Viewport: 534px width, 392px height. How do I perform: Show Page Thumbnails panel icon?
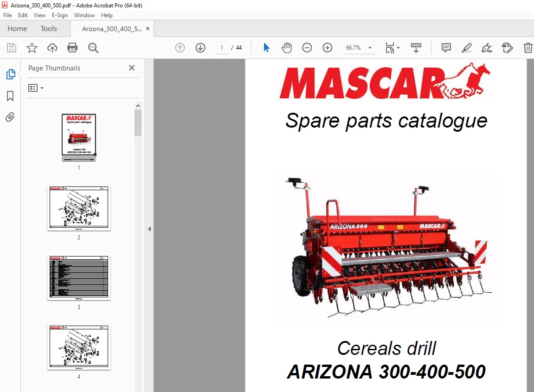click(11, 74)
